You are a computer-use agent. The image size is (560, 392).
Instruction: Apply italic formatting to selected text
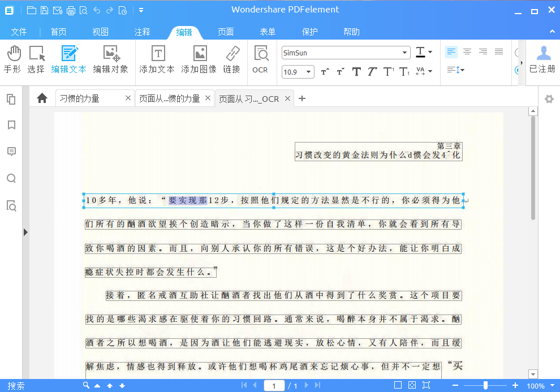[372, 71]
